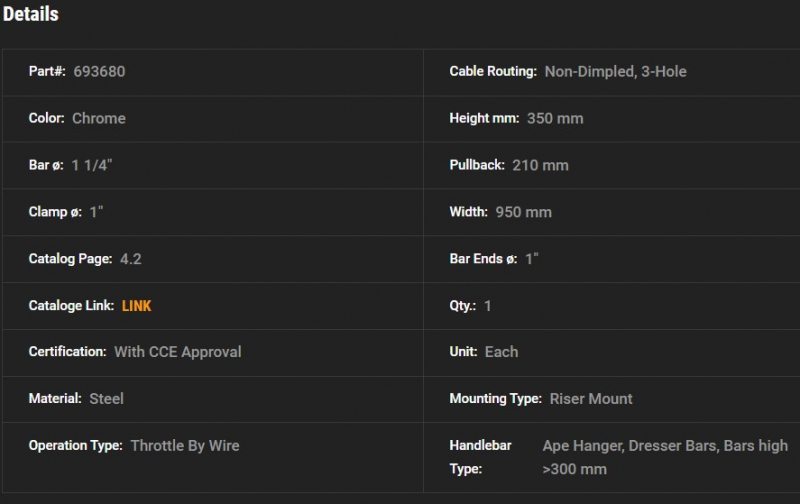Click the Unit value Each
Image resolution: width=800 pixels, height=504 pixels.
(501, 352)
